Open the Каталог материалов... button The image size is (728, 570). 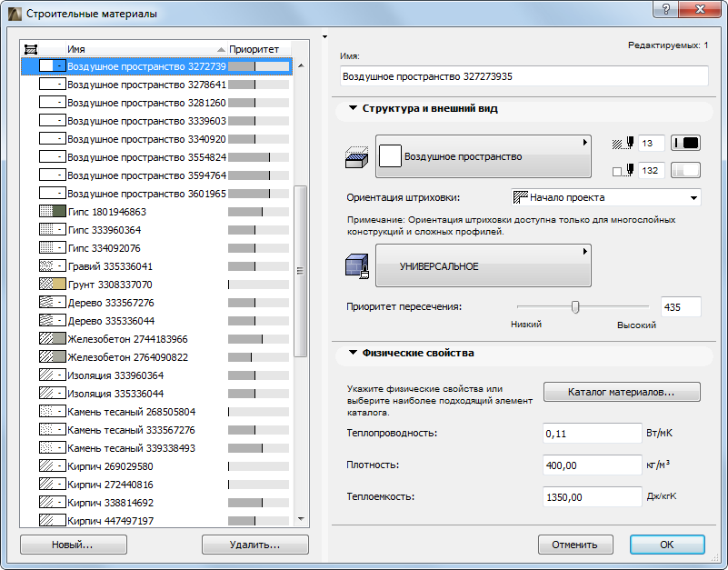[622, 392]
